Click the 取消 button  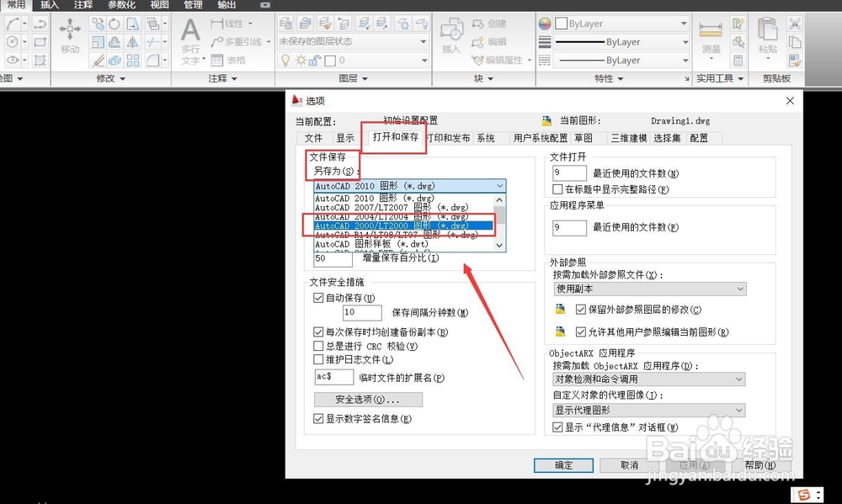coord(629,465)
